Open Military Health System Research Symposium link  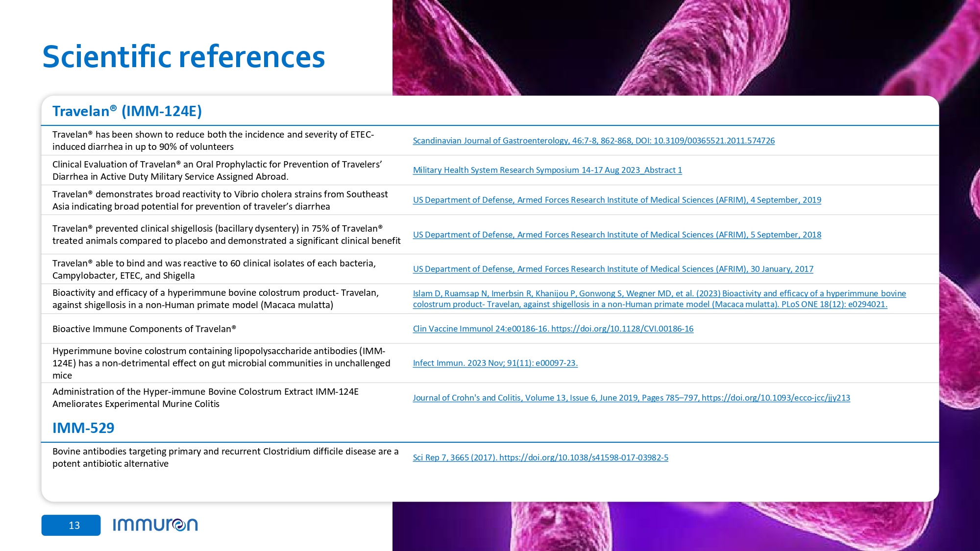[547, 170]
